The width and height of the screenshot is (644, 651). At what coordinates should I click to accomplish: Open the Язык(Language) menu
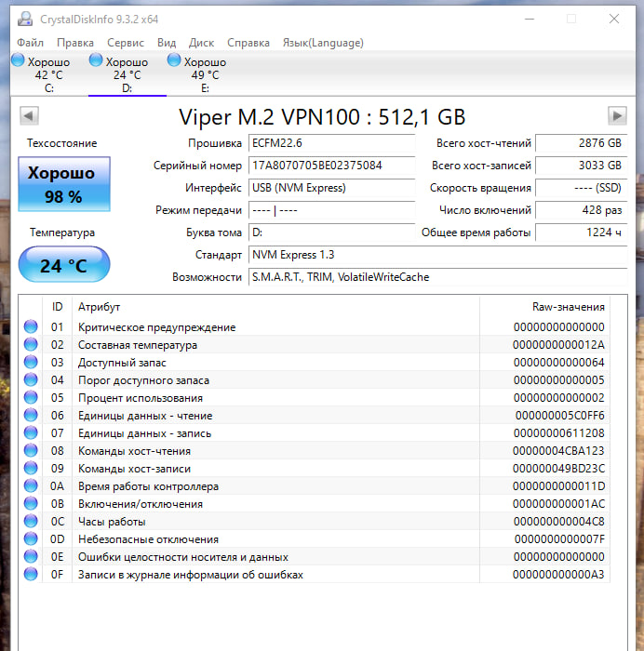[323, 43]
